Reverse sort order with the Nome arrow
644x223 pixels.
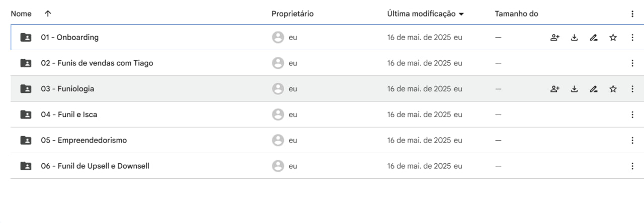48,14
